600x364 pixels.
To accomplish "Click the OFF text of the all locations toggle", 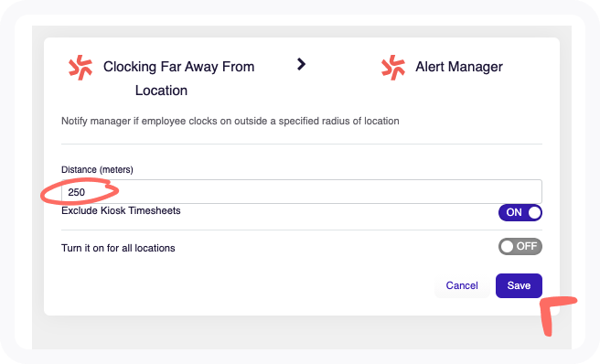I will (527, 246).
